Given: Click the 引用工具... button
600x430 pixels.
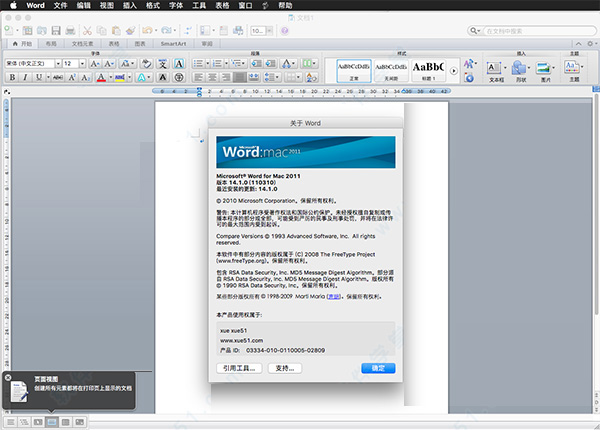Looking at the screenshot, I should pos(239,368).
